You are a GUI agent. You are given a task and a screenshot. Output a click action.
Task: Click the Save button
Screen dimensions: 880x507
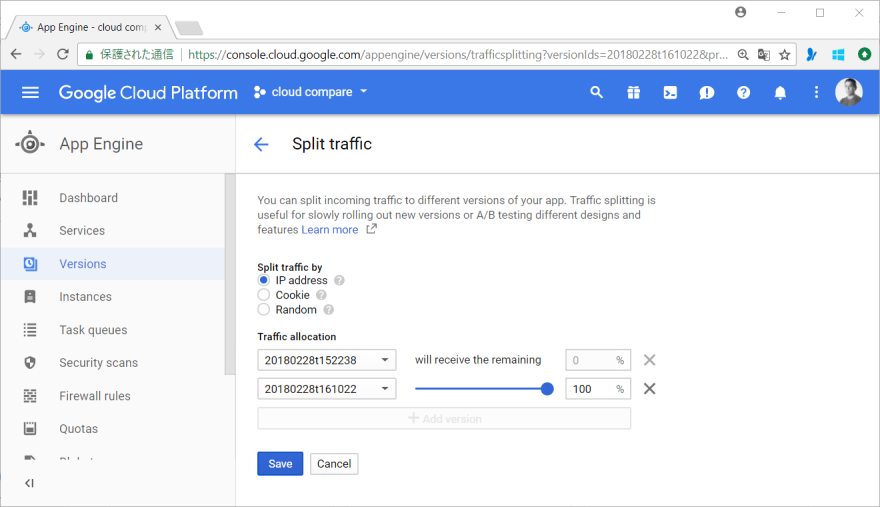click(x=280, y=464)
